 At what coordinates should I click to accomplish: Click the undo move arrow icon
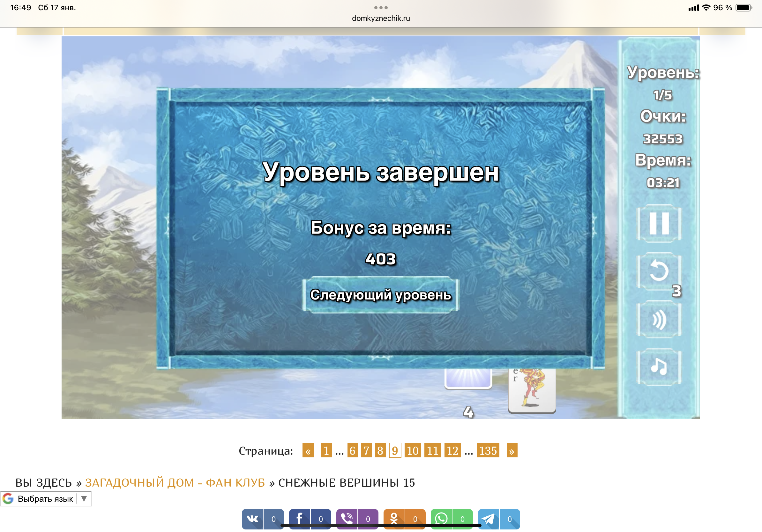pos(659,271)
